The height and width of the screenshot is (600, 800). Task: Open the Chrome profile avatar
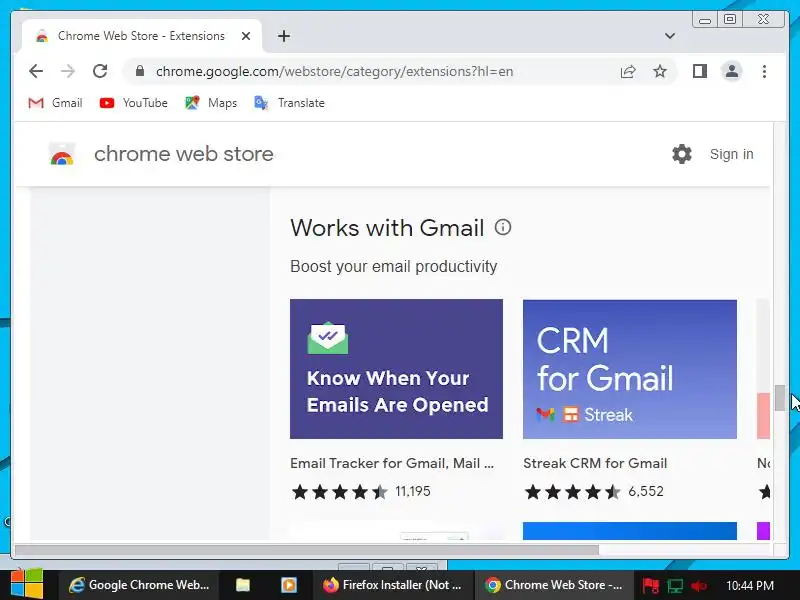tap(732, 71)
